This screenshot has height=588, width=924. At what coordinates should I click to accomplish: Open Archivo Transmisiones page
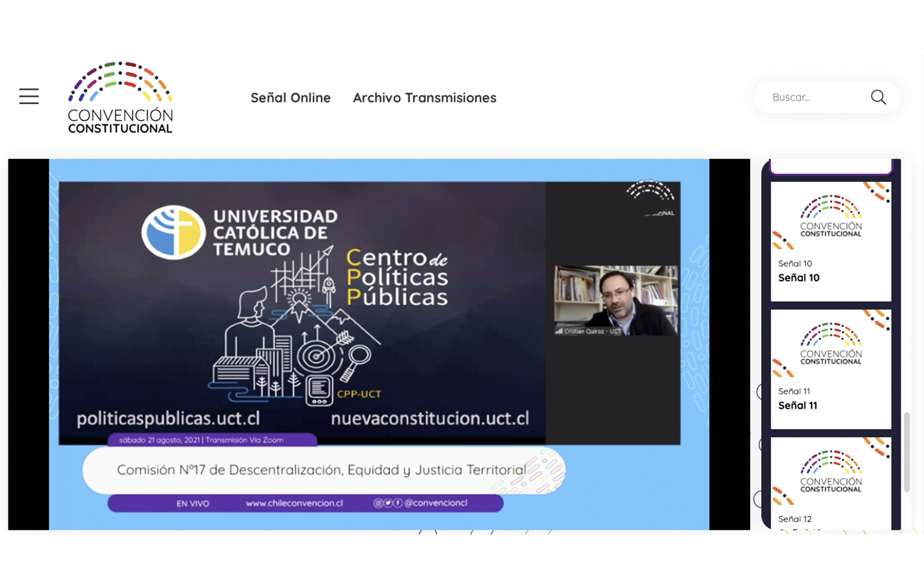[x=424, y=98]
